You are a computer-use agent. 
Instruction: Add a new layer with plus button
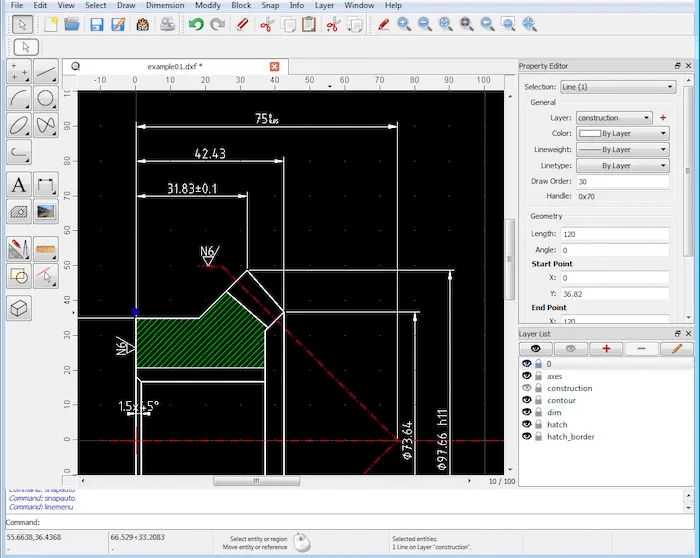point(606,349)
